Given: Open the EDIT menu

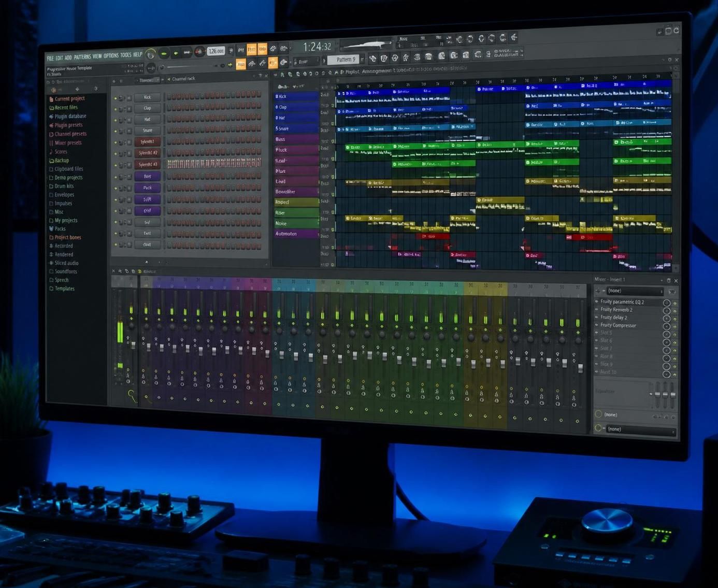Looking at the screenshot, I should click(x=59, y=58).
